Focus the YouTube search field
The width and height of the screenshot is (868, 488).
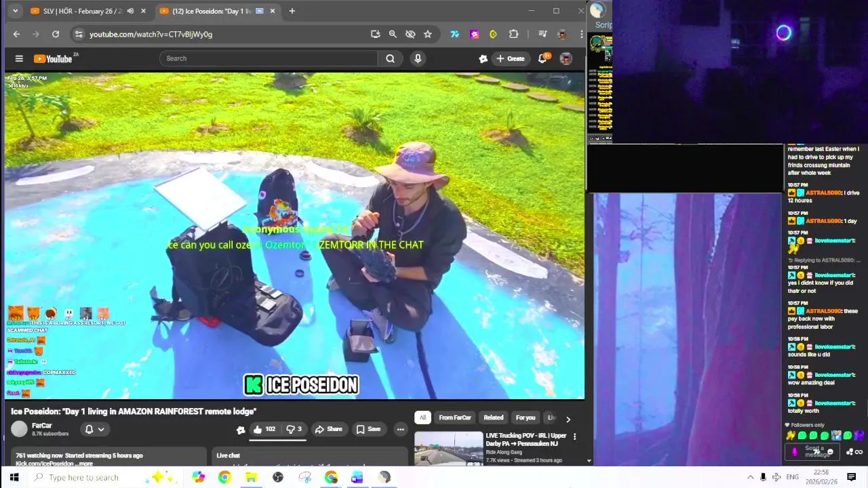[x=269, y=58]
